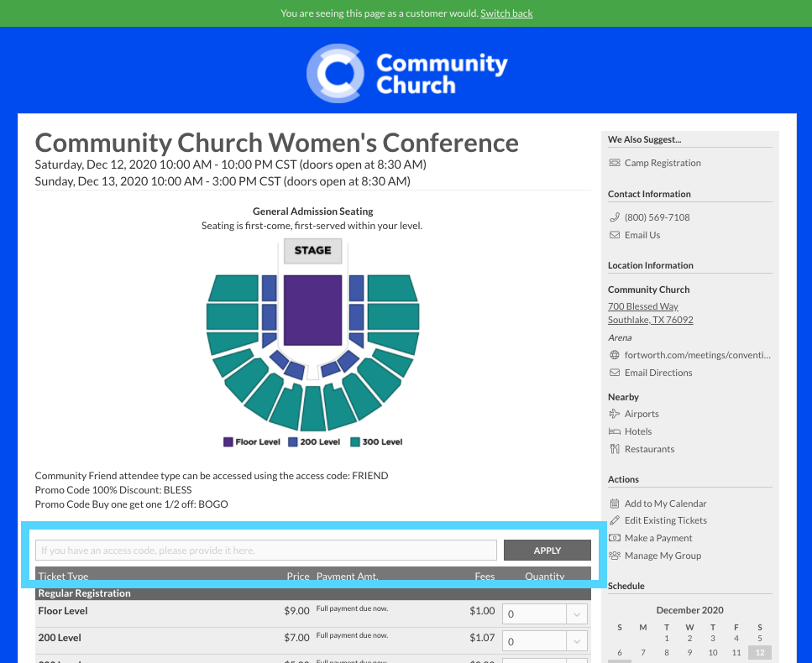Select the Airports airplane icon under Nearby
The height and width of the screenshot is (663, 812).
point(614,413)
